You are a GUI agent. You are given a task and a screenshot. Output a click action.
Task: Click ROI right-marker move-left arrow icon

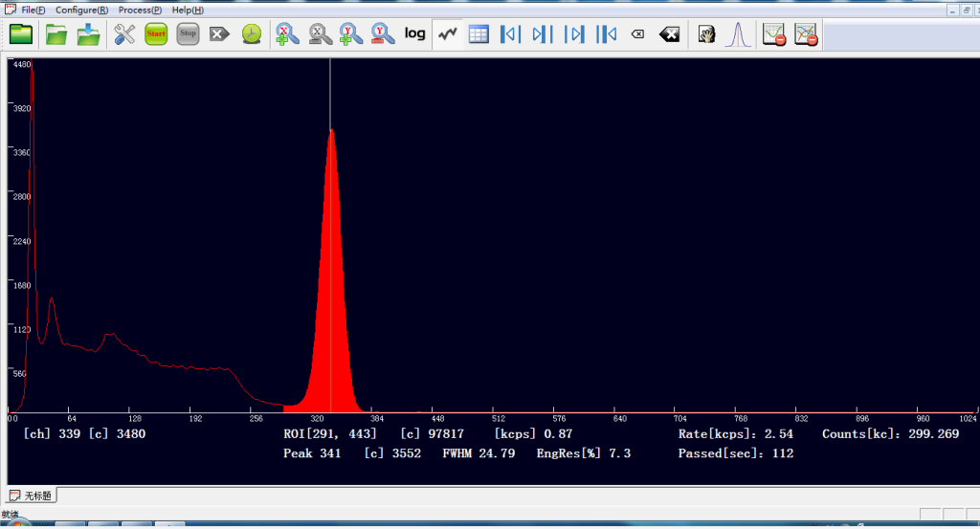[606, 33]
